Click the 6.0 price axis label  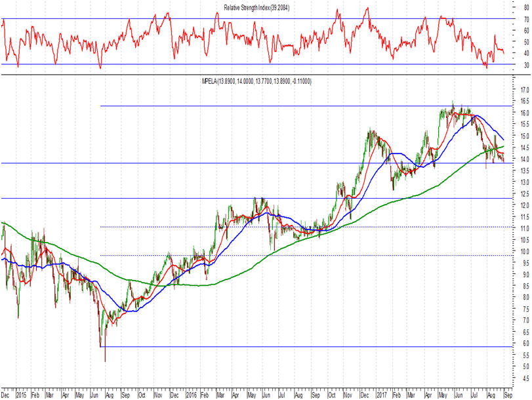point(526,344)
